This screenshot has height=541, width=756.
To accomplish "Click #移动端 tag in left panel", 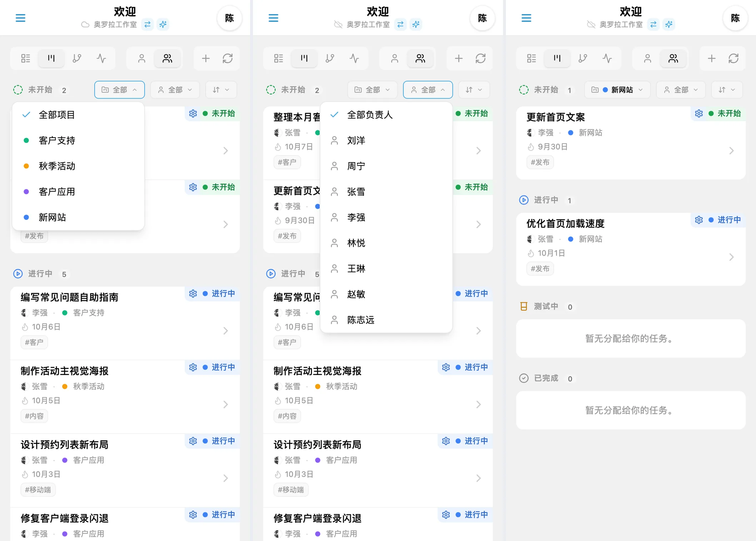I will 38,490.
